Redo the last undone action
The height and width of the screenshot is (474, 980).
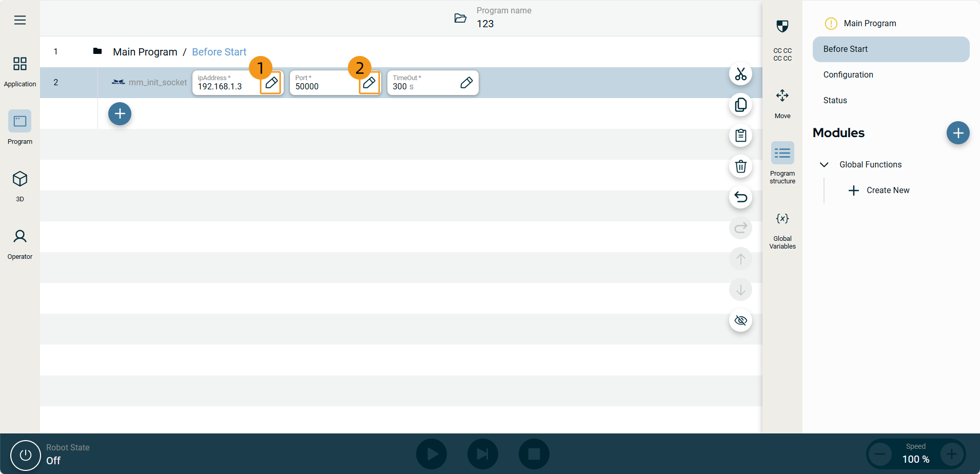(x=740, y=228)
